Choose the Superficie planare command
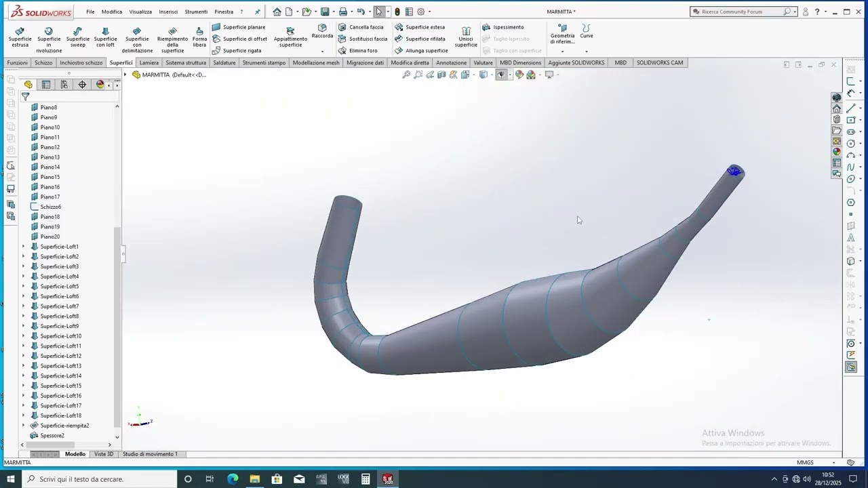Viewport: 868px width, 488px height. 238,27
